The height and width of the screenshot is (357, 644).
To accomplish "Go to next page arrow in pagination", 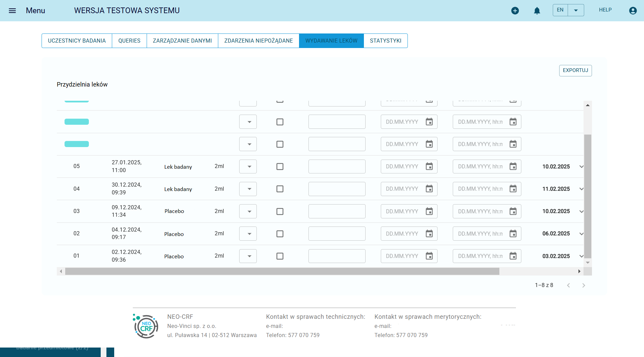I will (584, 285).
